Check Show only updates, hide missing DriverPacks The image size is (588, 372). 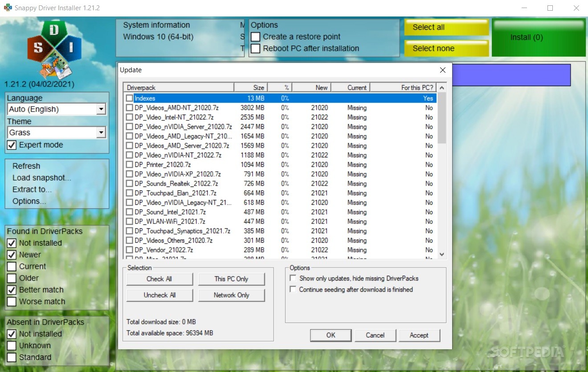293,278
